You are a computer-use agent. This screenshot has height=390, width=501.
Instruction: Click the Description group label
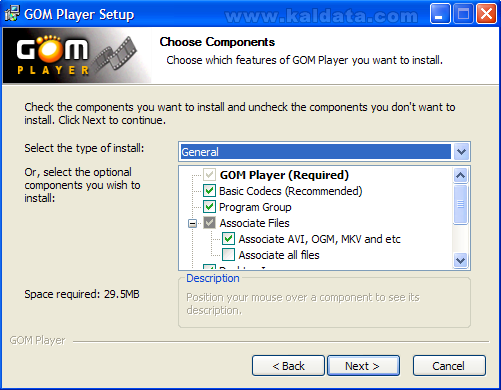coord(213,278)
